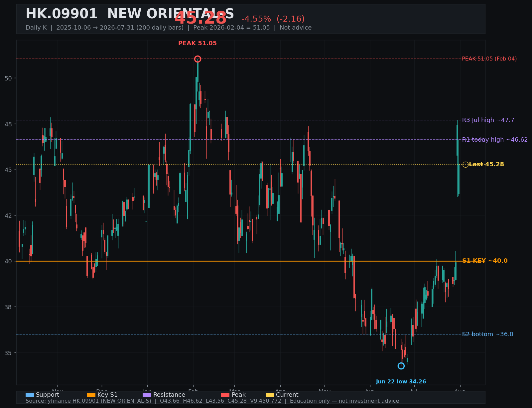Viewport: 532px width, 408px height.
Task: Click the 'R3 Jul high ~47.7' resistance label
Action: (x=488, y=120)
